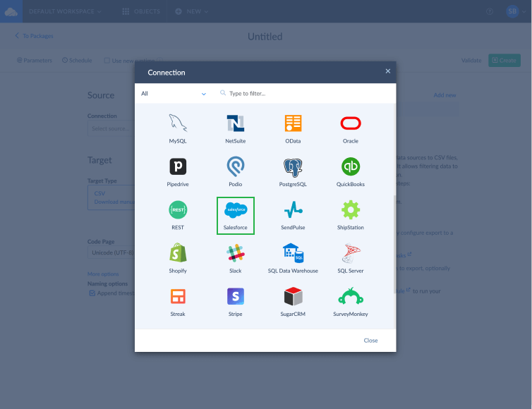Screen dimensions: 532x409
Task: Open the Parameters settings
Action: pyautogui.click(x=35, y=61)
